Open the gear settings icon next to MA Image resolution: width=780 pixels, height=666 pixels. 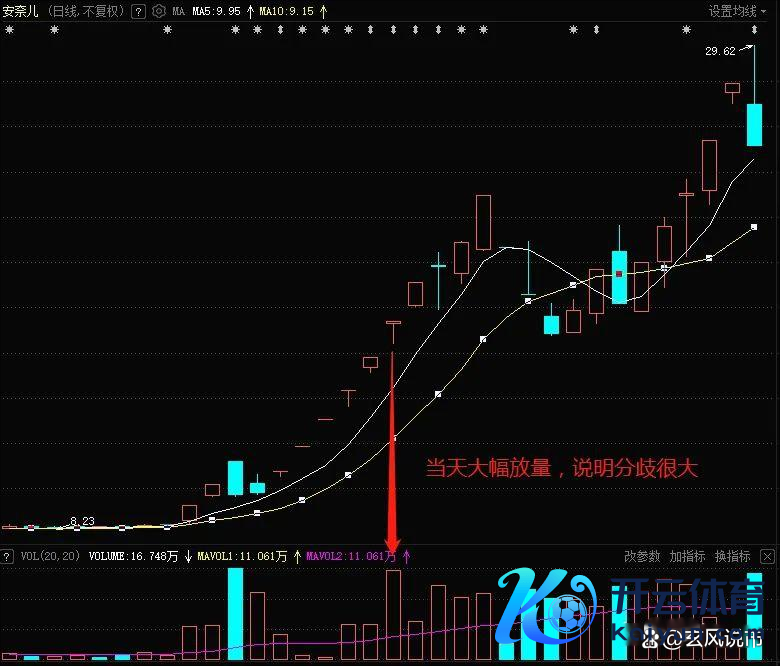pyautogui.click(x=158, y=11)
